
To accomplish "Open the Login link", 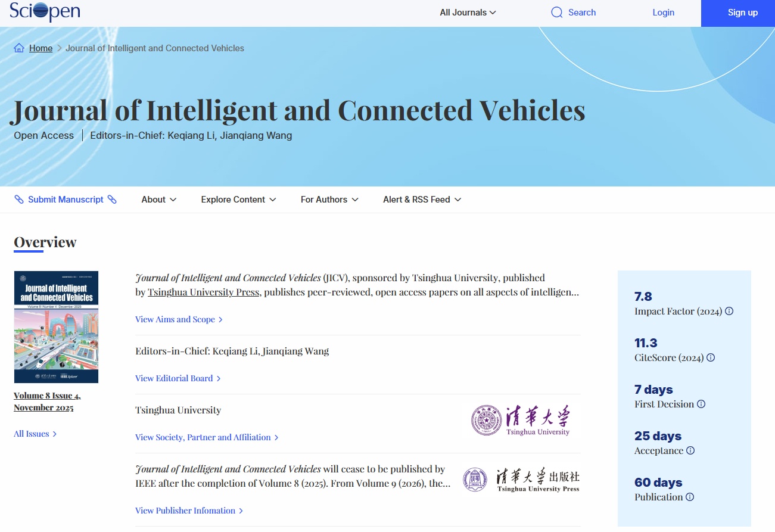I will pyautogui.click(x=663, y=13).
